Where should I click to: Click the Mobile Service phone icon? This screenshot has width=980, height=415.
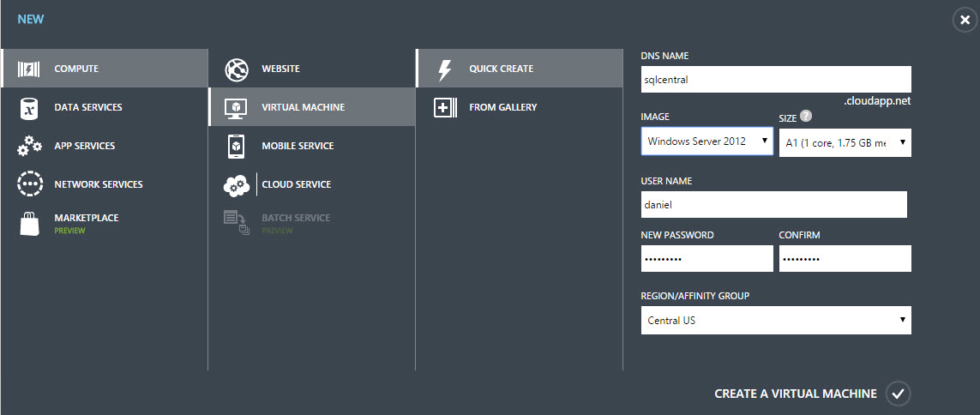coord(237,146)
